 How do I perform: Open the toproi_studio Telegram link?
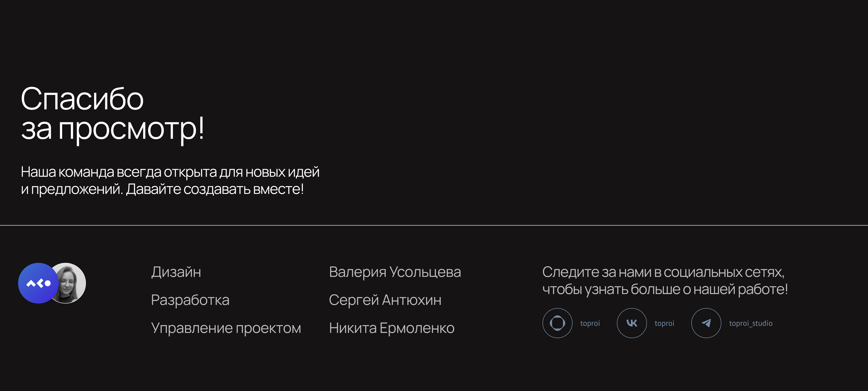(x=750, y=323)
